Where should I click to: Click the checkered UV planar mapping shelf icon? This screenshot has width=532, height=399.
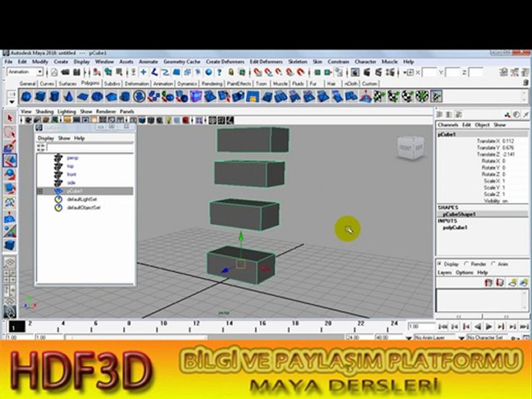tap(379, 96)
